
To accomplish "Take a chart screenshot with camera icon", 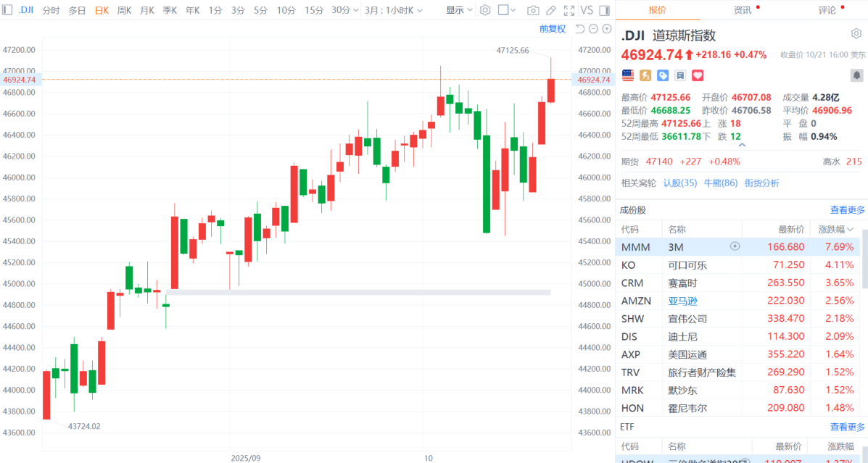I will [x=533, y=10].
